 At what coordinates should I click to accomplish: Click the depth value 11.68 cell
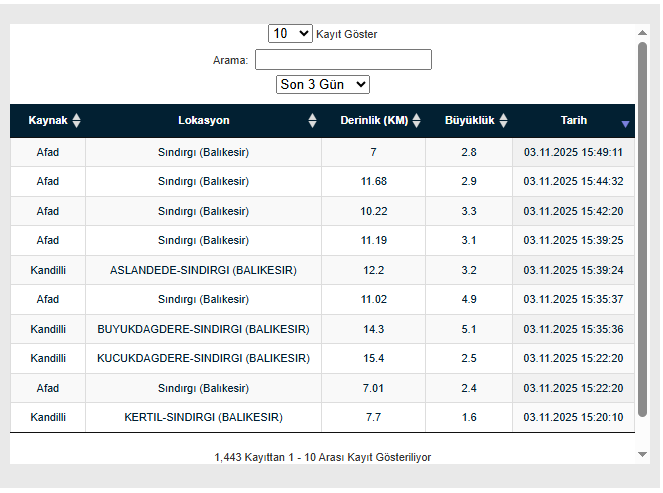tap(373, 181)
